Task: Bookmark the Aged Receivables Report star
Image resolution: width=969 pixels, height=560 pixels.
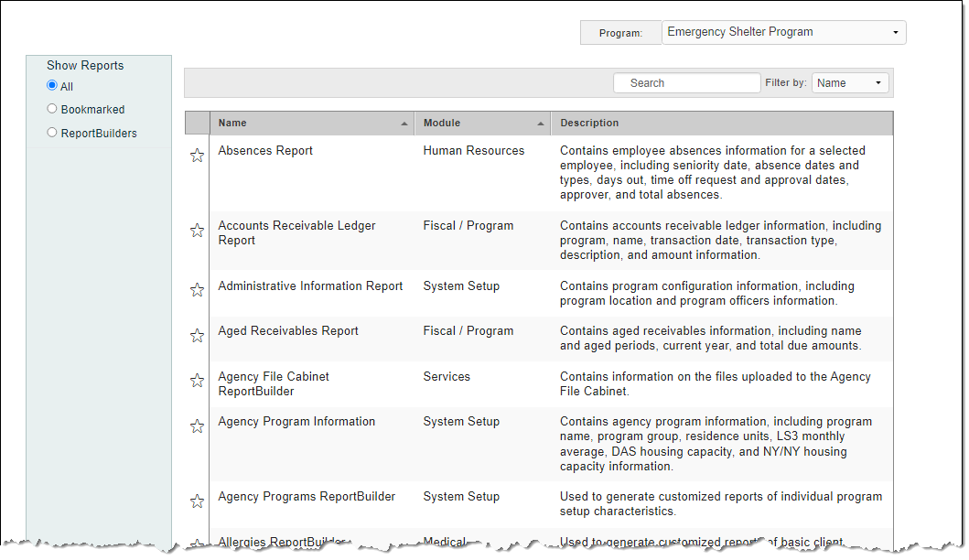Action: [x=197, y=336]
